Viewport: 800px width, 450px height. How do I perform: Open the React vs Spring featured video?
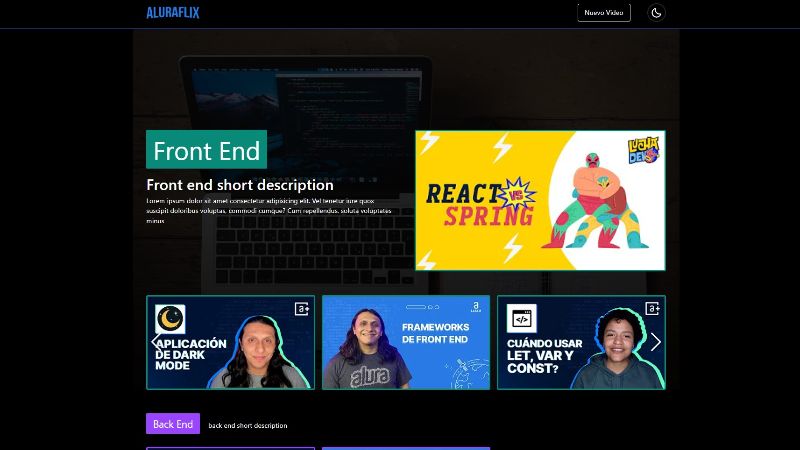point(540,201)
